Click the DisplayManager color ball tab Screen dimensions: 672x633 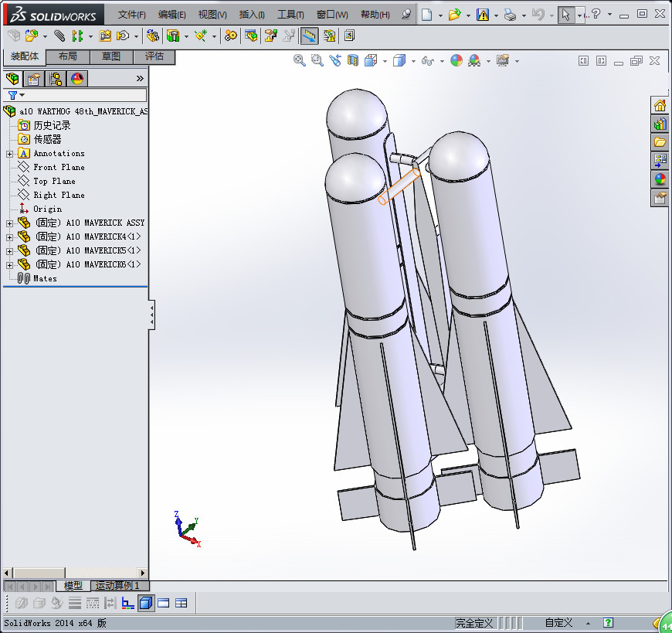click(x=77, y=79)
